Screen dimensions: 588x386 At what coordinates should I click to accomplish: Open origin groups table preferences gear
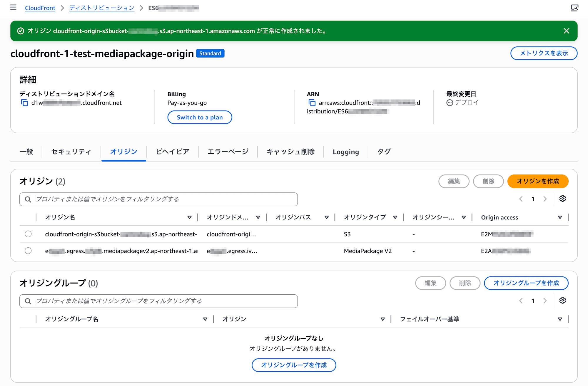pos(562,301)
